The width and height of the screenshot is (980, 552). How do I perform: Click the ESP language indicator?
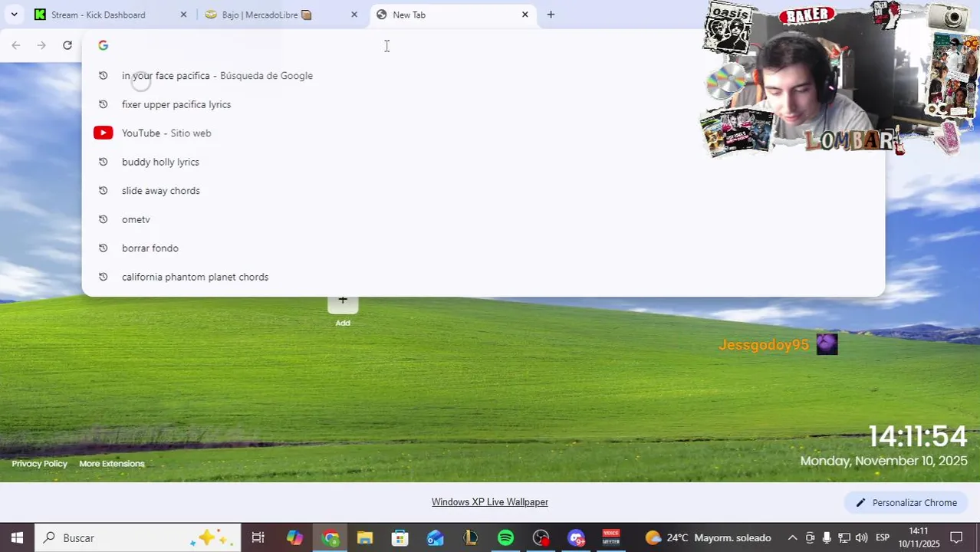tap(883, 538)
